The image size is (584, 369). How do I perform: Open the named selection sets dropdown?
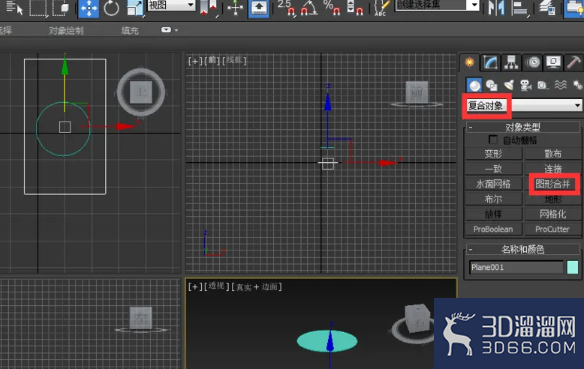click(x=437, y=5)
